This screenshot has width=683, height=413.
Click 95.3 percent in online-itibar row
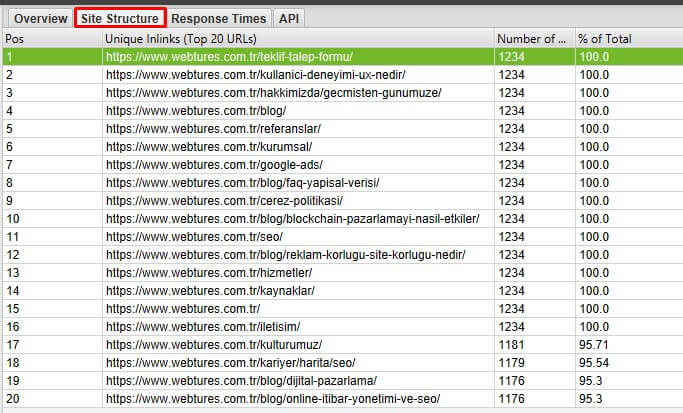pos(629,399)
